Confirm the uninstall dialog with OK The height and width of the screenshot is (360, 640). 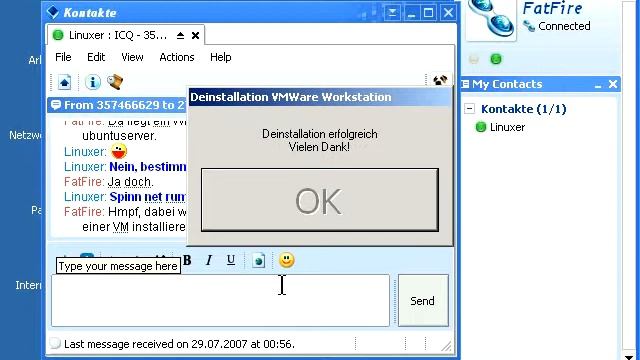[320, 200]
